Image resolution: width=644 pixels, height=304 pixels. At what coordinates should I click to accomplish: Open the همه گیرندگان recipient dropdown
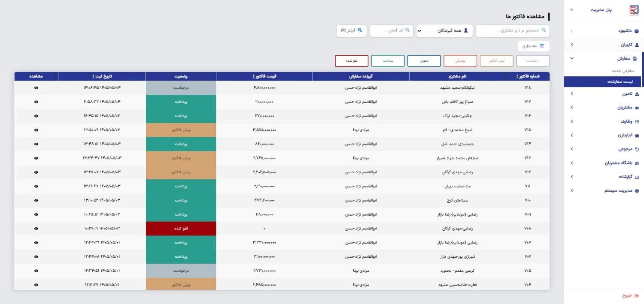click(x=444, y=31)
